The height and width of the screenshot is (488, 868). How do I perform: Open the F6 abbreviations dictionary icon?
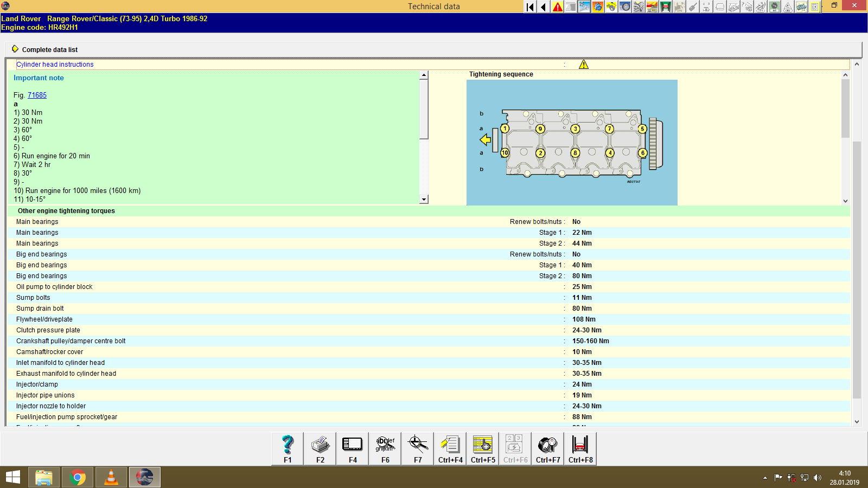[385, 448]
